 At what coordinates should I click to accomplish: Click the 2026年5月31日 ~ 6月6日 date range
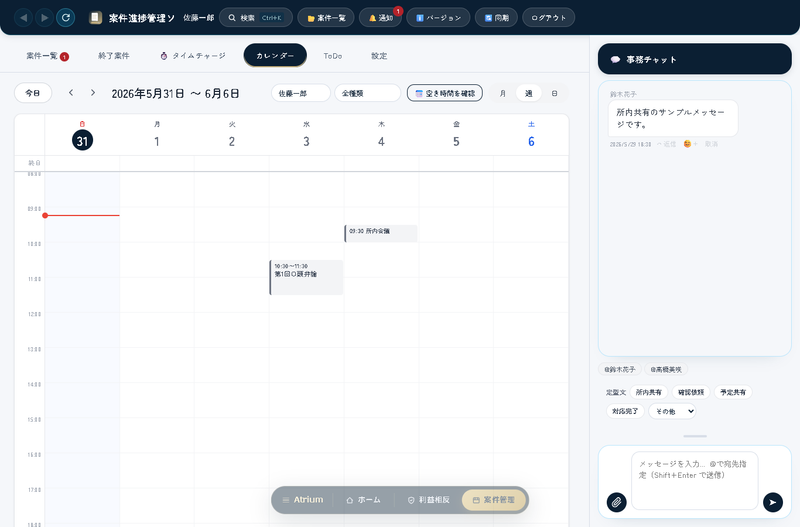click(x=176, y=93)
